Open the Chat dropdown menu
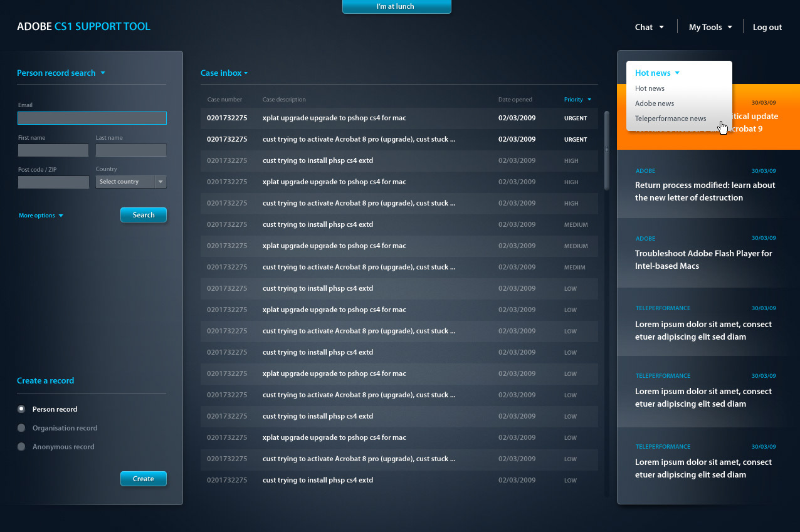The height and width of the screenshot is (532, 800). click(x=649, y=27)
